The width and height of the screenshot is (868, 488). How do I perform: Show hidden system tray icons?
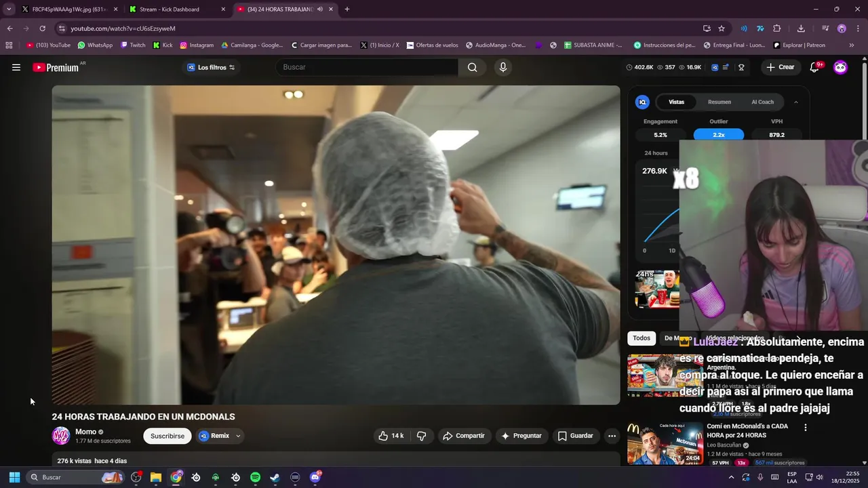pyautogui.click(x=731, y=477)
